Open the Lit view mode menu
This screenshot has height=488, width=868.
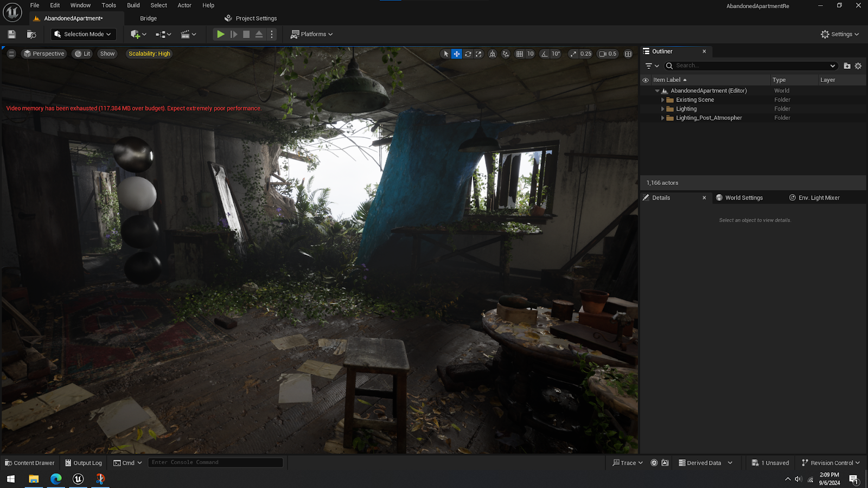click(82, 54)
